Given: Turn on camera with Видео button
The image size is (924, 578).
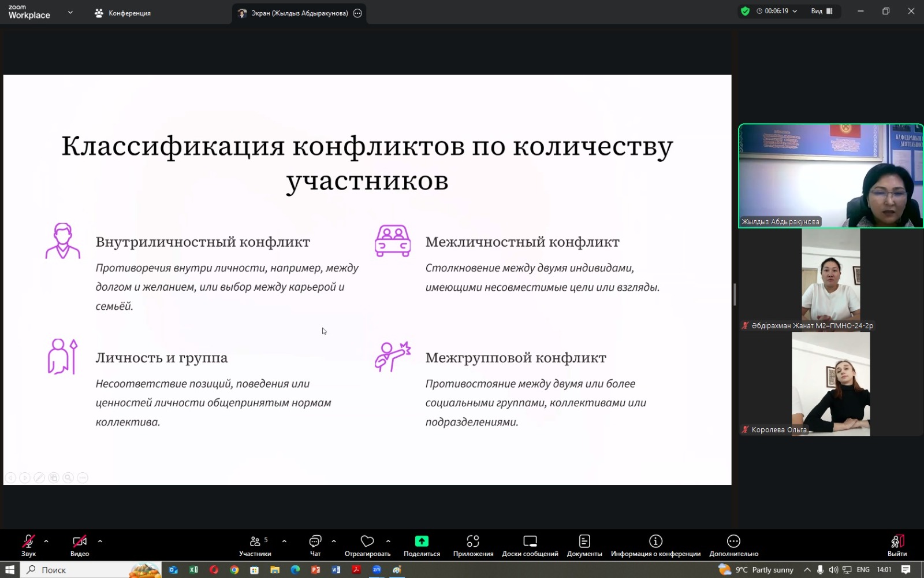Looking at the screenshot, I should point(80,544).
